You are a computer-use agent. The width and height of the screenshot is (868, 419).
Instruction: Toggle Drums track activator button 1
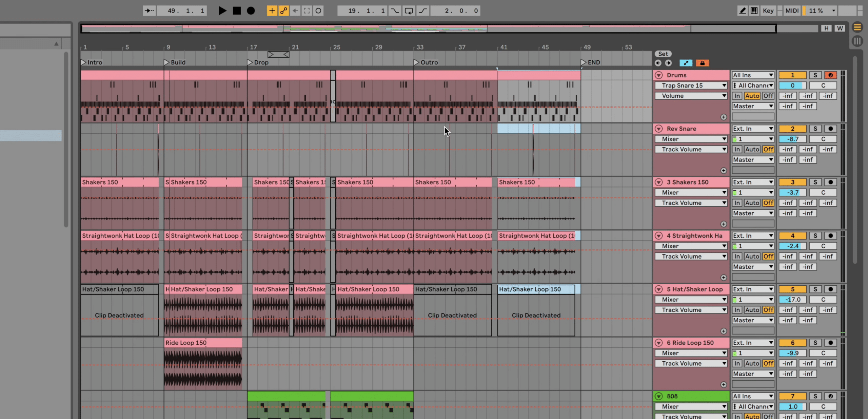[792, 75]
